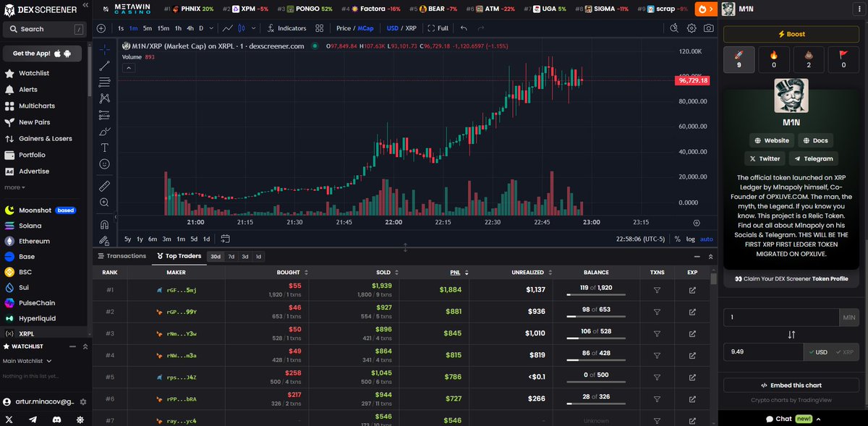Open chart type dropdown arrow
The width and height of the screenshot is (868, 426).
pos(252,28)
